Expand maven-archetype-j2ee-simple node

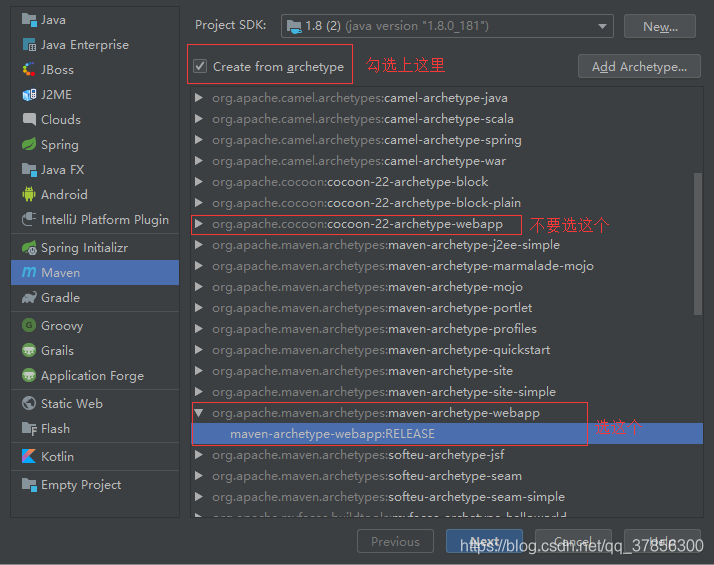(x=199, y=244)
